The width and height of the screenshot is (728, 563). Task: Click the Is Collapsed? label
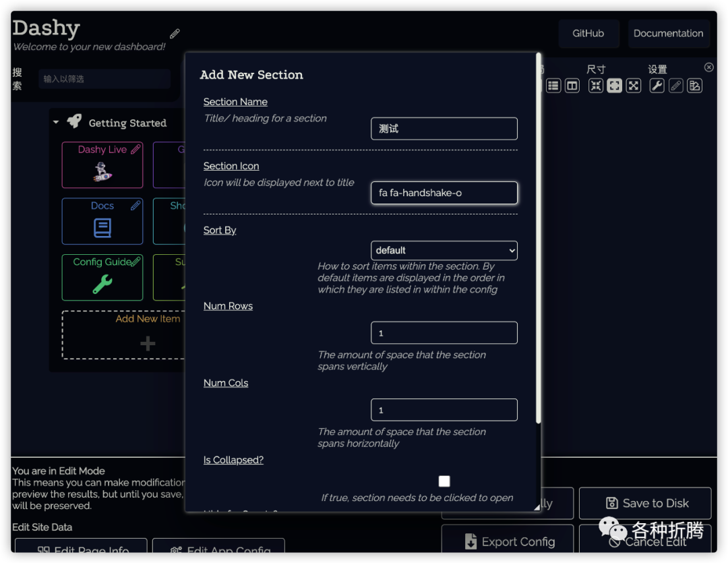point(233,460)
